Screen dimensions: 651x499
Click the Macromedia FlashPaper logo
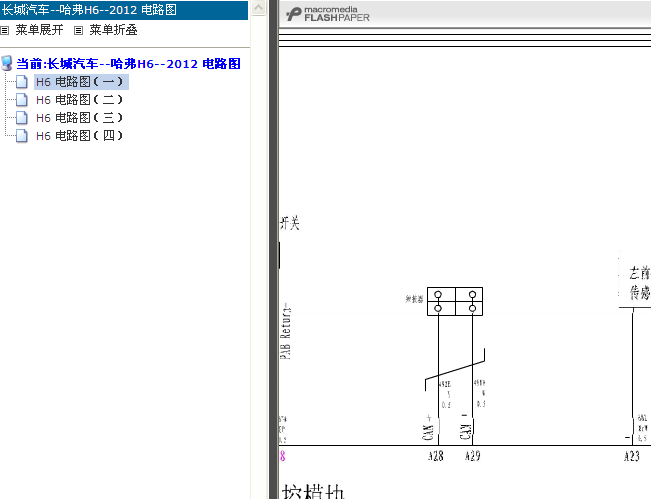[x=328, y=14]
